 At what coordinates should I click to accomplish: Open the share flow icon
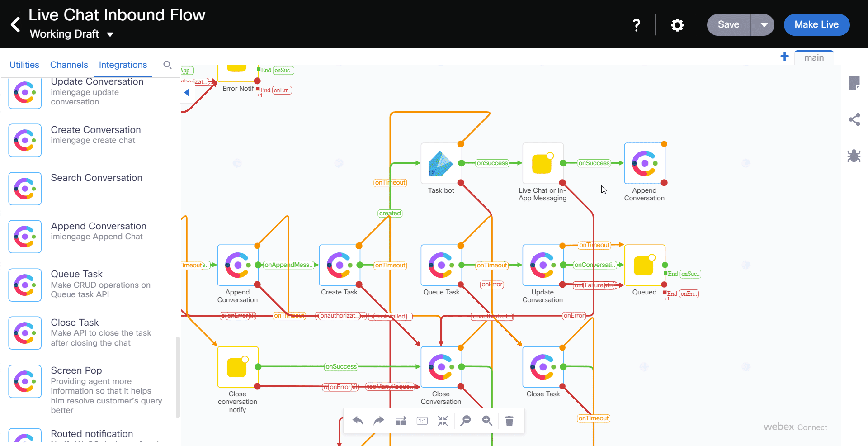(854, 119)
